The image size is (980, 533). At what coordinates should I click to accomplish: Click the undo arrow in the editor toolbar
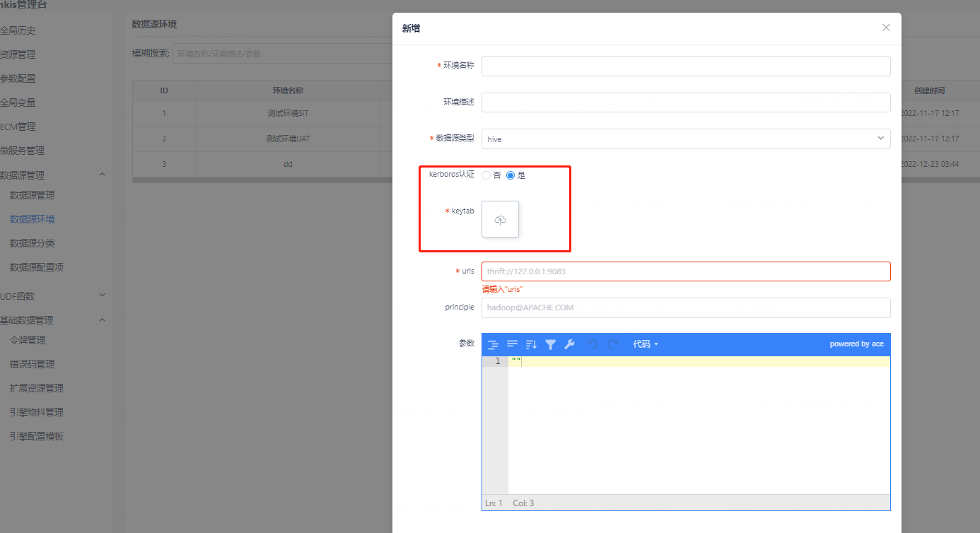pos(593,344)
